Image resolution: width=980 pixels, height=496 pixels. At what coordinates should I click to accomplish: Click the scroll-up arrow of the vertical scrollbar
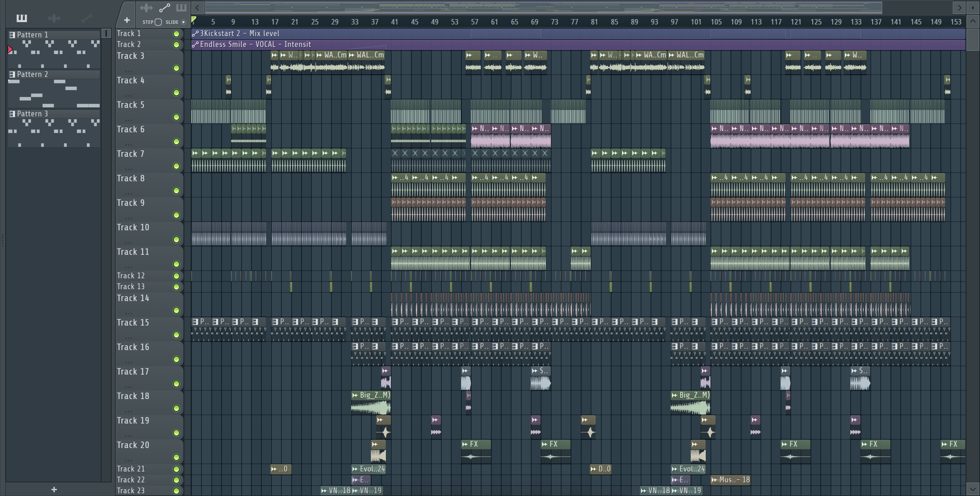(973, 21)
